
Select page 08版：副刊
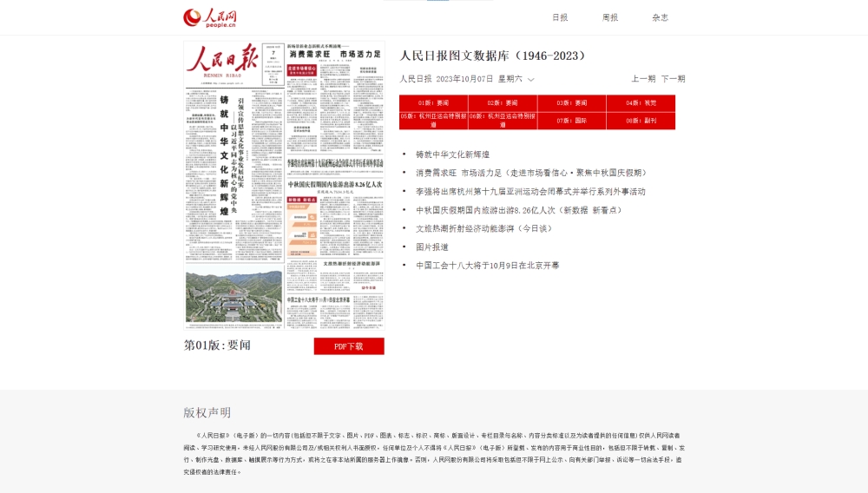point(641,121)
